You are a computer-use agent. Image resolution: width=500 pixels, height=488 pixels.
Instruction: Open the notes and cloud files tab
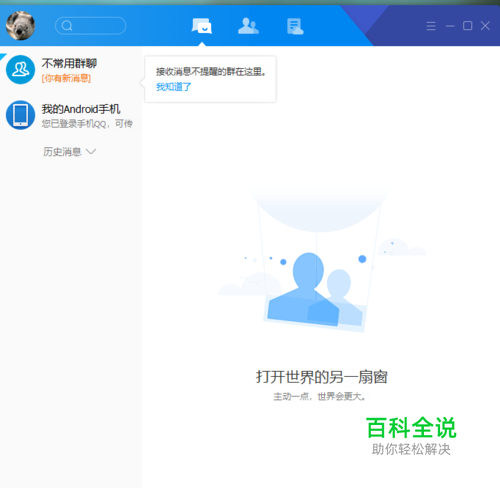tap(295, 26)
